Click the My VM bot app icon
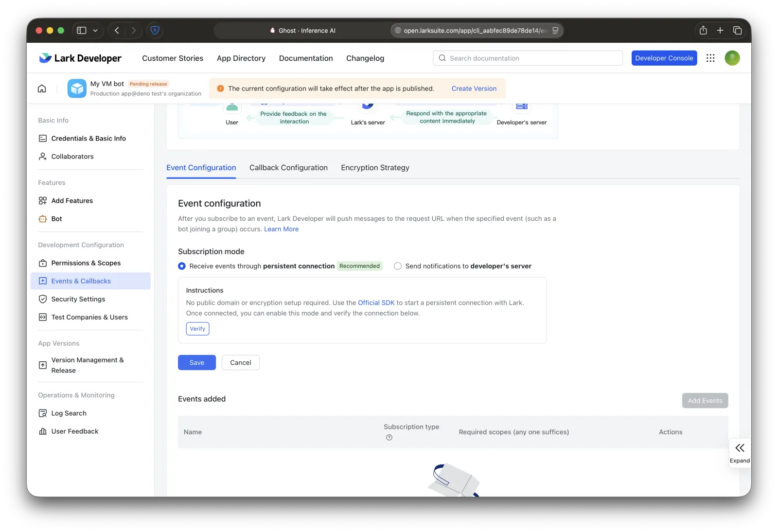 tap(77, 89)
